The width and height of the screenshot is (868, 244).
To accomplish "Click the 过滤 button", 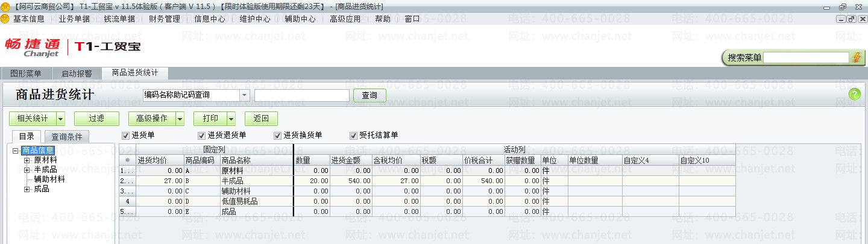I will tap(96, 119).
